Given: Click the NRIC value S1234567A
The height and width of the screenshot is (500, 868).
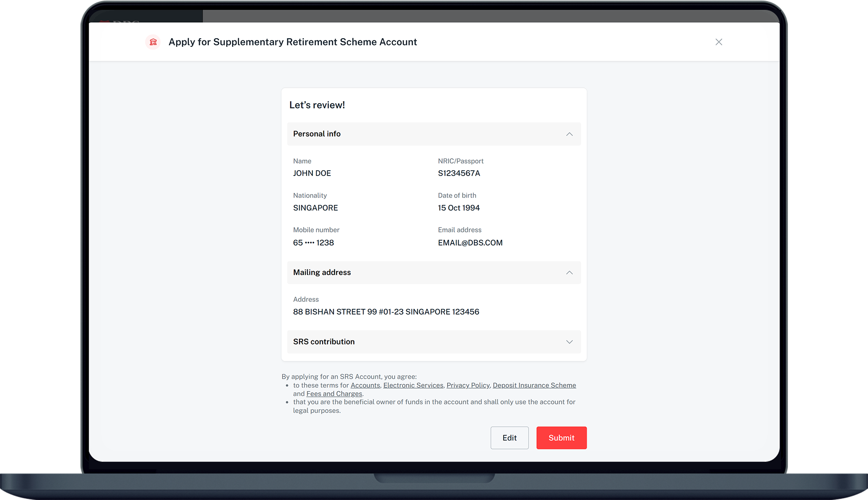Looking at the screenshot, I should pos(459,173).
